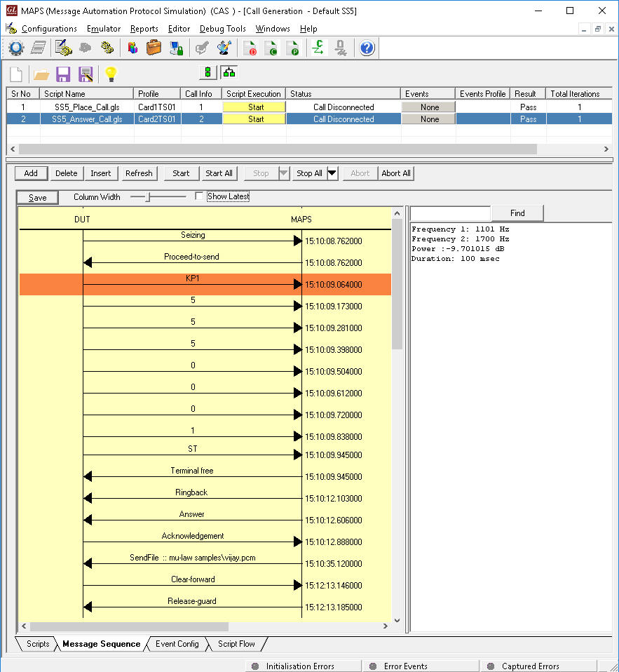Click the gray key toolbar icon
Screen dimensions: 619x672
202,48
